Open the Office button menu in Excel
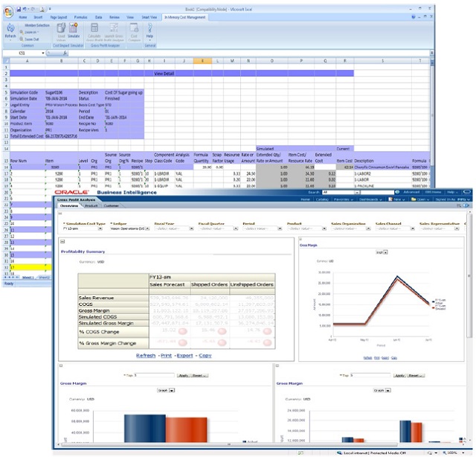 tap(8, 12)
